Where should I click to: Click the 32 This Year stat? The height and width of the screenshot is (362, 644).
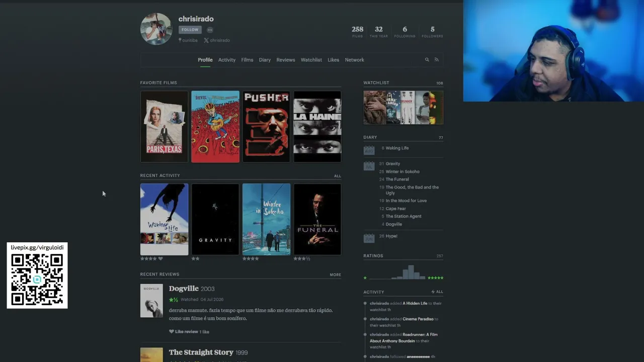coord(379,32)
